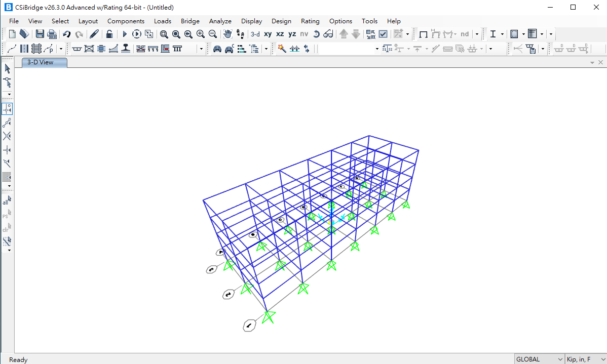Open the Analyze menu

pyautogui.click(x=220, y=21)
